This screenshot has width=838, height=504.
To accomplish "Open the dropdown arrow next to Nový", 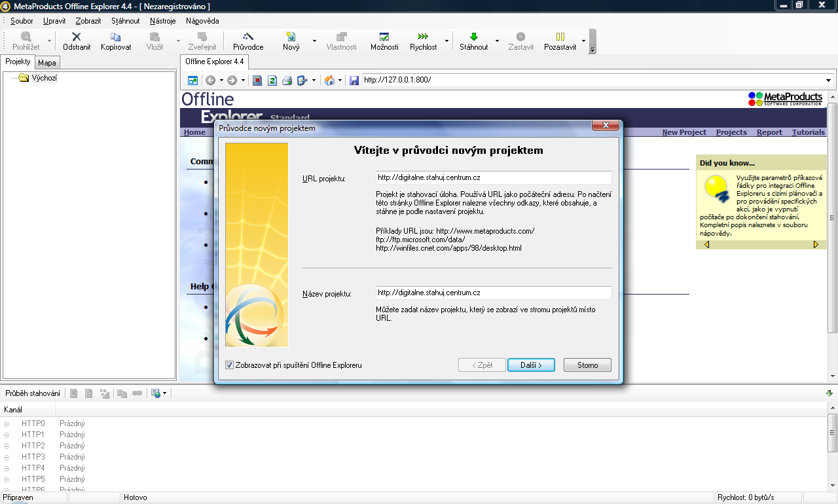I will coord(314,41).
